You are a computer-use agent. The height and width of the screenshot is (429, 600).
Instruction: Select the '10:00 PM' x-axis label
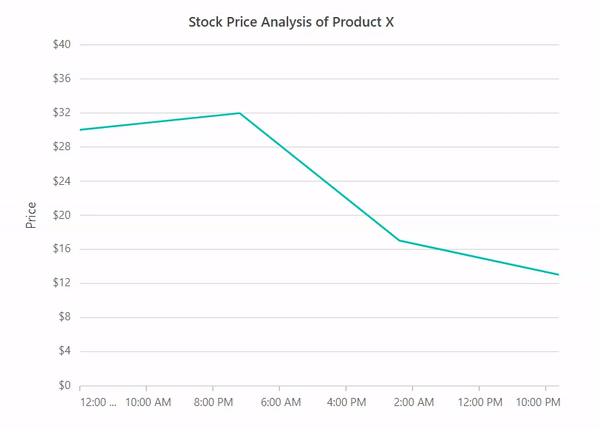click(x=539, y=402)
